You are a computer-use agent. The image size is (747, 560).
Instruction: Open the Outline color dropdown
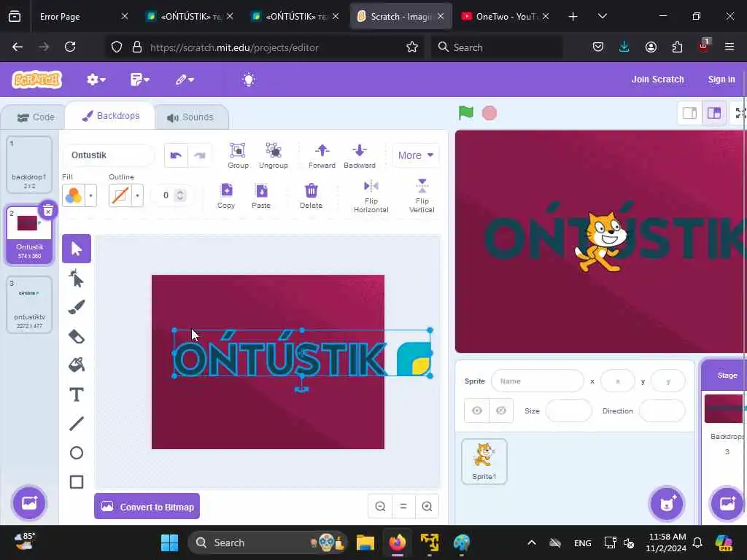137,195
